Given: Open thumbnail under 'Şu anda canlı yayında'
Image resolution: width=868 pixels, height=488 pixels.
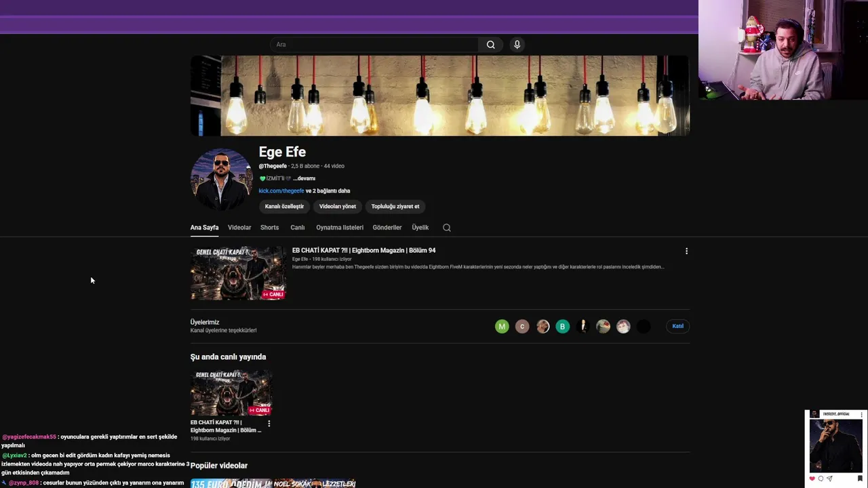Looking at the screenshot, I should [231, 392].
